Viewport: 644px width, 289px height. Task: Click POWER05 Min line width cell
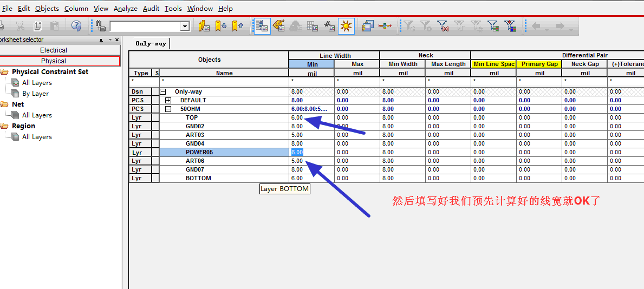tap(311, 152)
